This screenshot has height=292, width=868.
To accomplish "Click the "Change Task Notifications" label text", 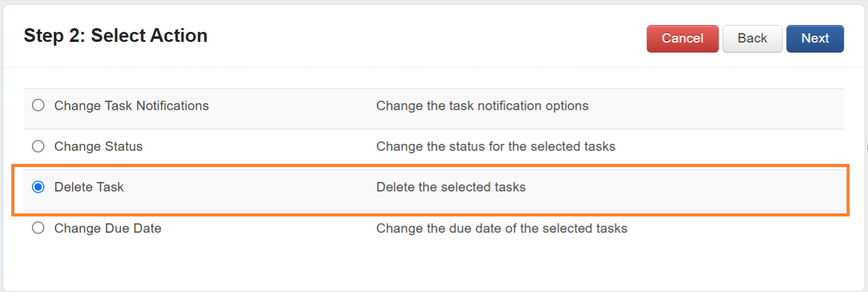I will (x=131, y=106).
